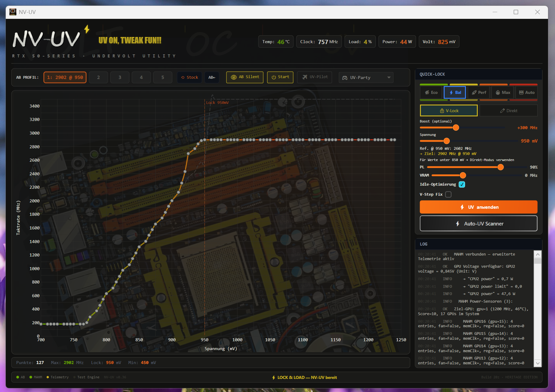Reset to Stock settings
Image resolution: width=555 pixels, height=392 pixels.
coord(189,77)
